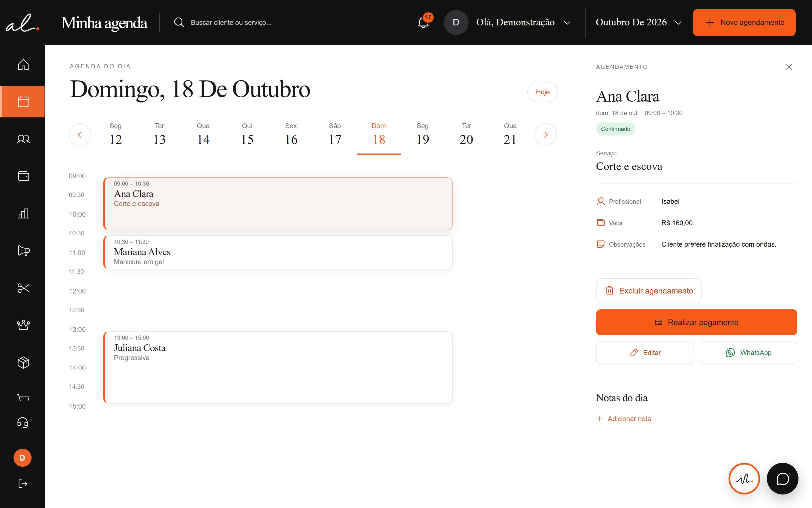Open Juliana Costa Progressiva appointment card

278,367
